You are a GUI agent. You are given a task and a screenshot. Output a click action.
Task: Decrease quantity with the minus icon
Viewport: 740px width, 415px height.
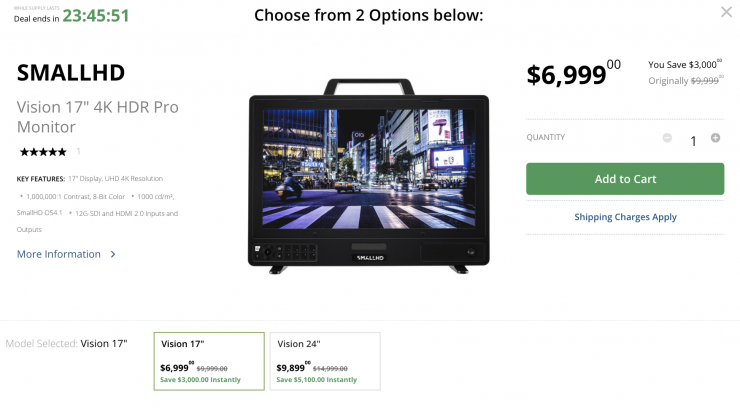667,138
